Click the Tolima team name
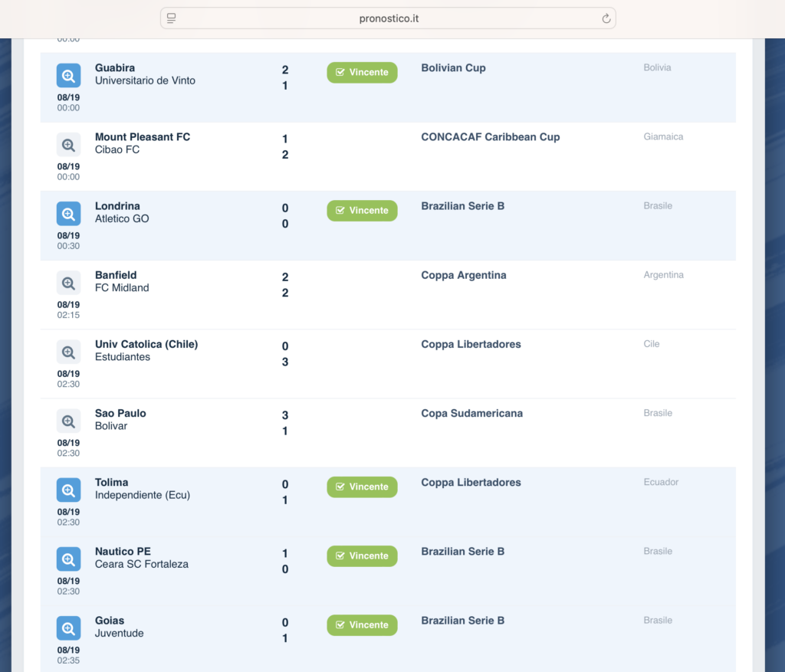785x672 pixels. tap(112, 482)
